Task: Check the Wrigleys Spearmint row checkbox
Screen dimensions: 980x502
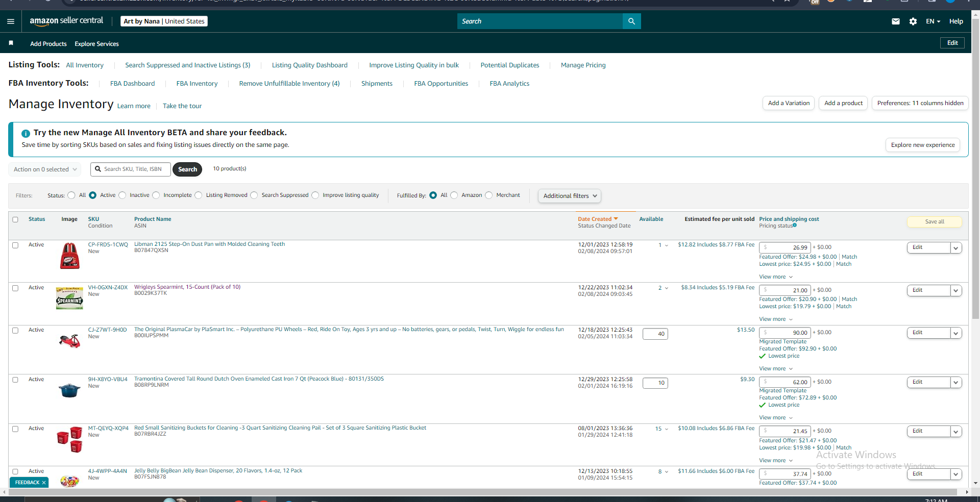Action: pos(15,288)
